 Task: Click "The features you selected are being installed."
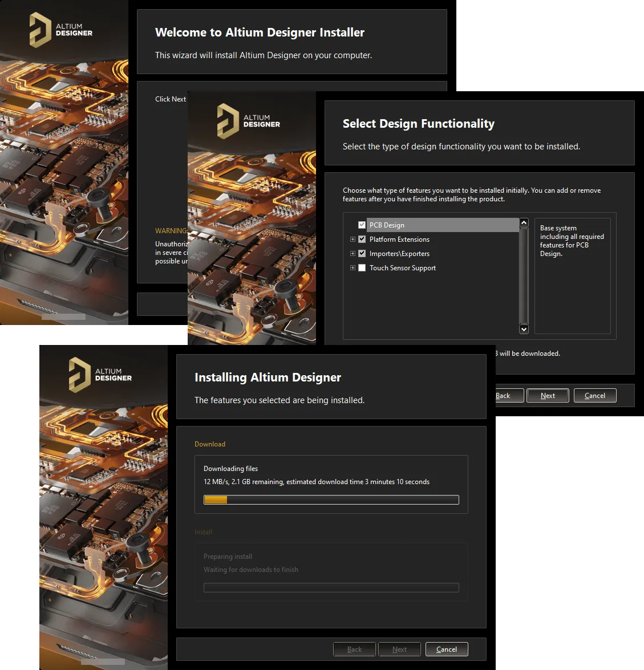tap(280, 400)
